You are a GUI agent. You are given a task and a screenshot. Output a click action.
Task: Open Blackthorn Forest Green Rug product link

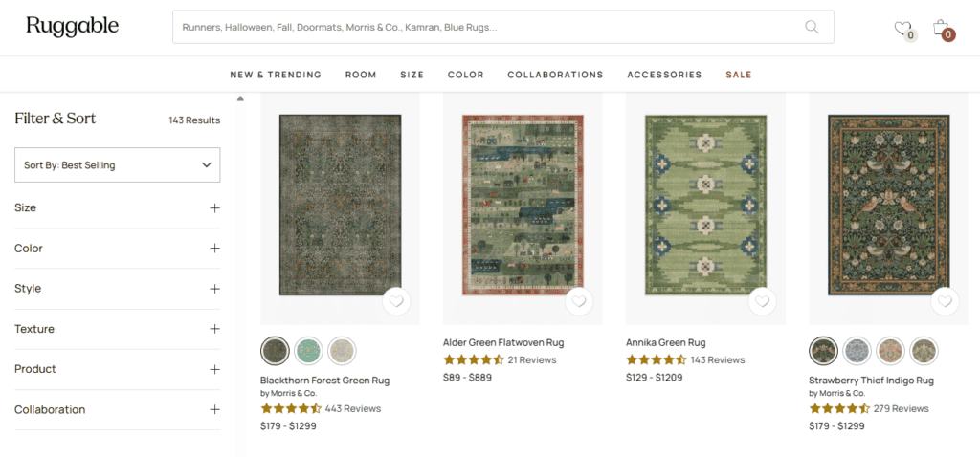[x=325, y=381]
